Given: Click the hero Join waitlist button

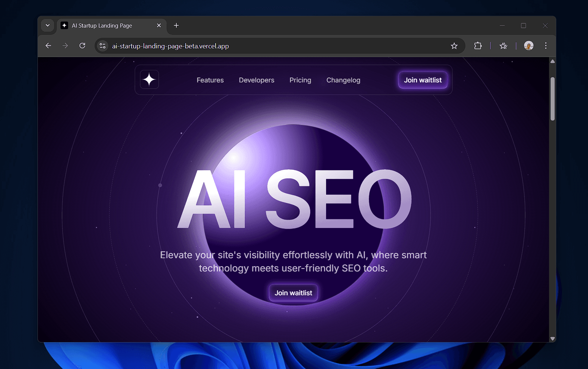Looking at the screenshot, I should (x=293, y=293).
